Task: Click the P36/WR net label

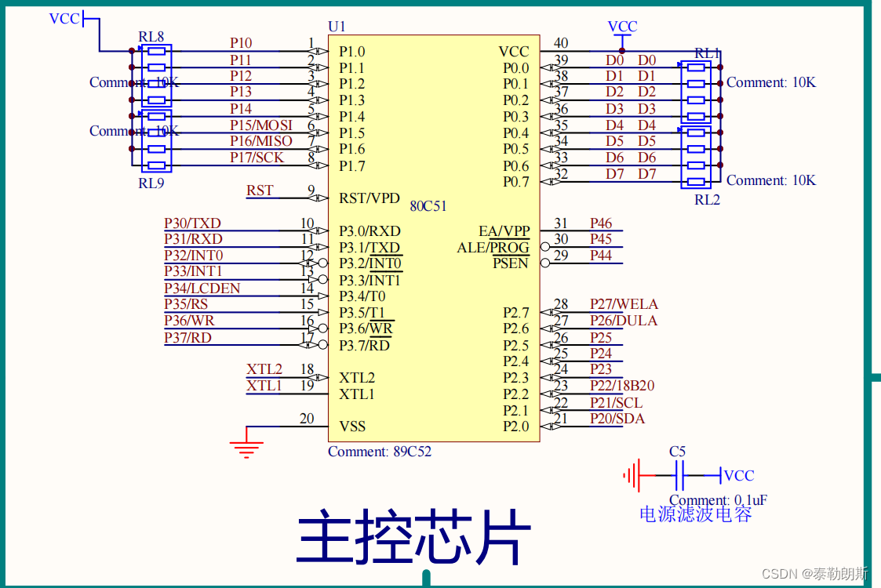Action: point(189,321)
